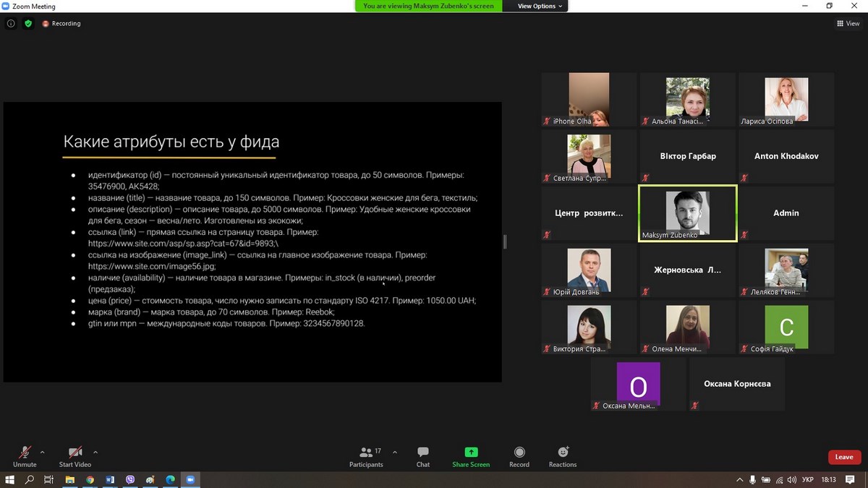The image size is (868, 488).
Task: Start video with the camera button
Action: point(75,456)
